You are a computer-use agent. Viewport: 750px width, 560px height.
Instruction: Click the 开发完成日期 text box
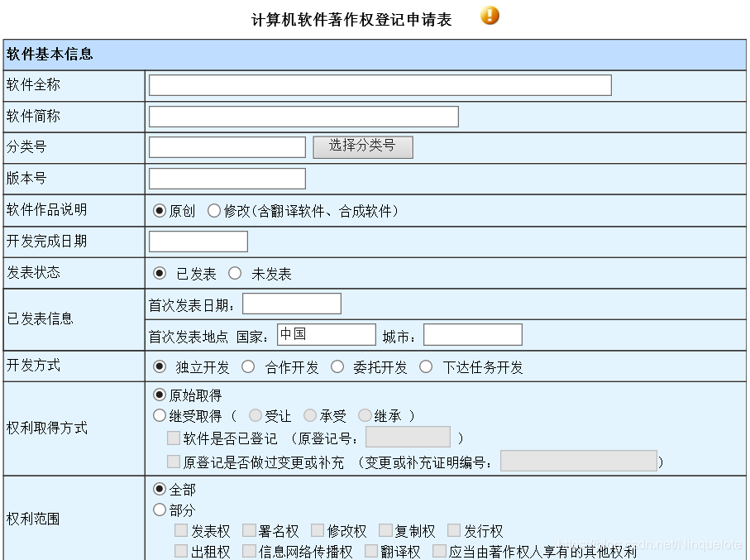pos(198,241)
